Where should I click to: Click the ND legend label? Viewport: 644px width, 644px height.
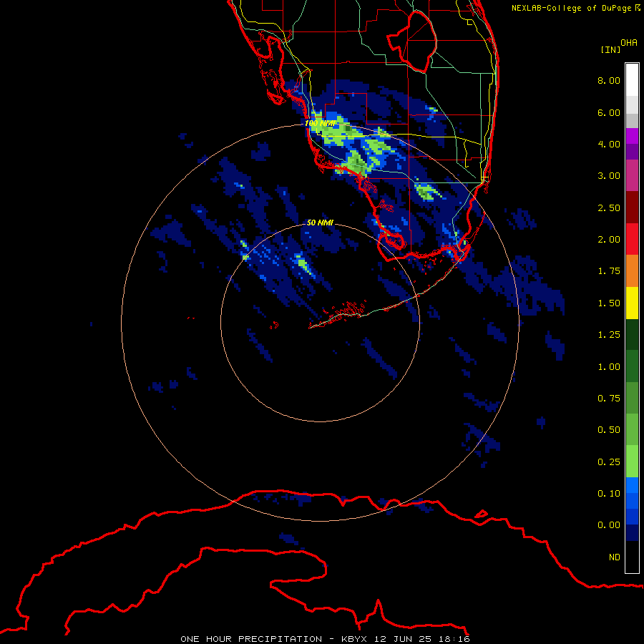click(615, 557)
